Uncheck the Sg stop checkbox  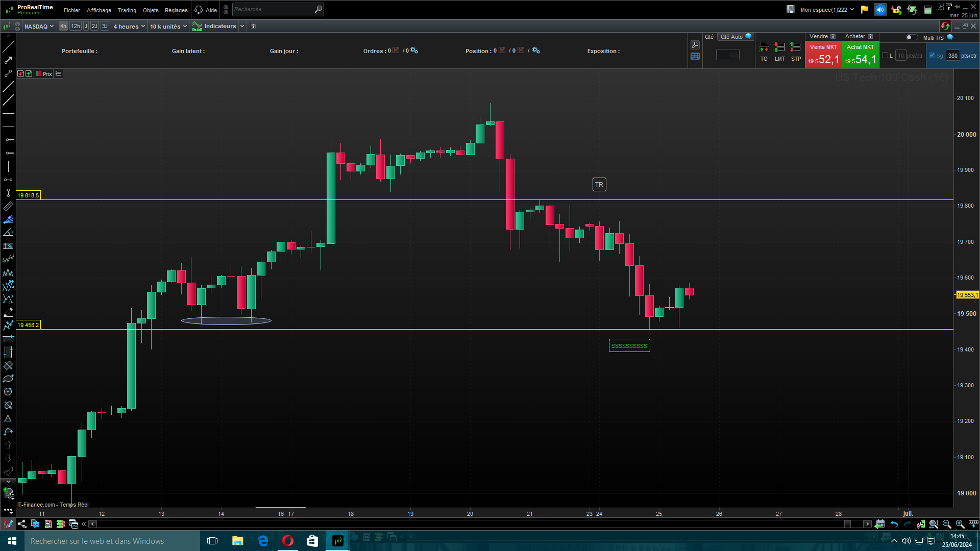[x=932, y=56]
